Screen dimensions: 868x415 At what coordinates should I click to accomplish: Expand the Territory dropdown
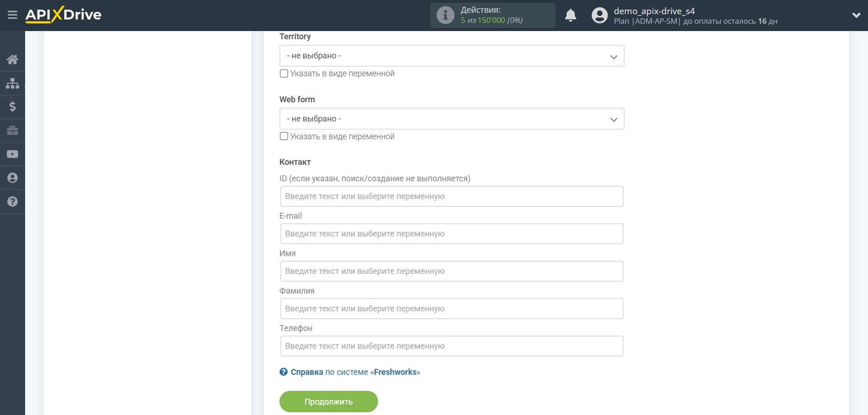[451, 56]
